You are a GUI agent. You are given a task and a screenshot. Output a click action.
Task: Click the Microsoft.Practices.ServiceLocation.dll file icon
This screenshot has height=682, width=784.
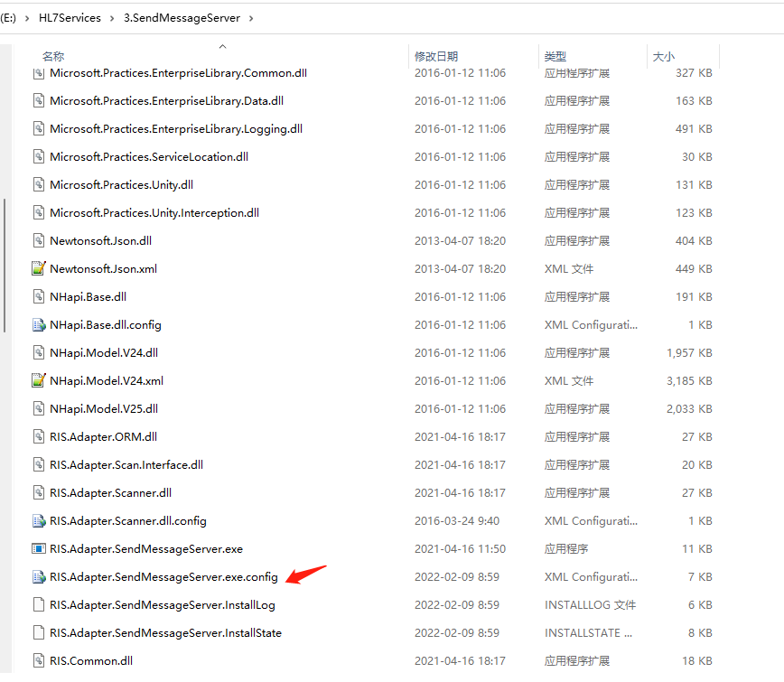39,157
